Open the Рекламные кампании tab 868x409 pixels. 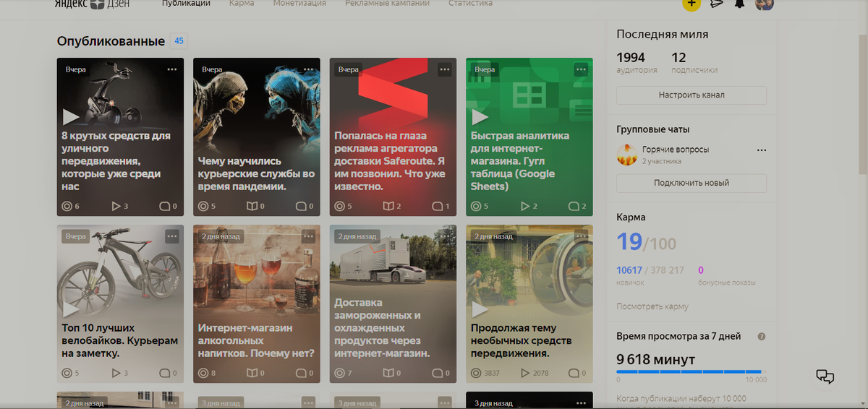point(387,4)
